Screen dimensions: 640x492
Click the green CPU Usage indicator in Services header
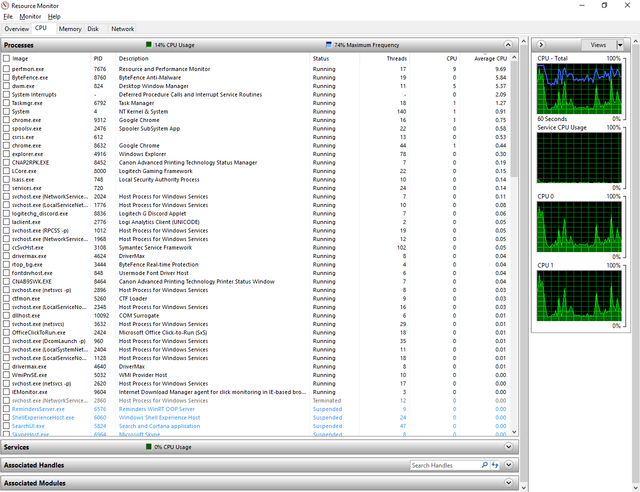[149, 447]
